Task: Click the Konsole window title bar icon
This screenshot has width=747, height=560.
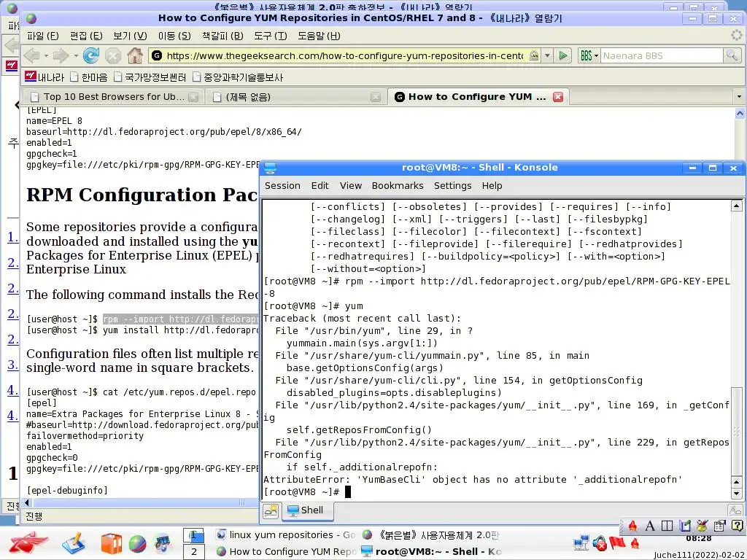Action: pyautogui.click(x=270, y=168)
